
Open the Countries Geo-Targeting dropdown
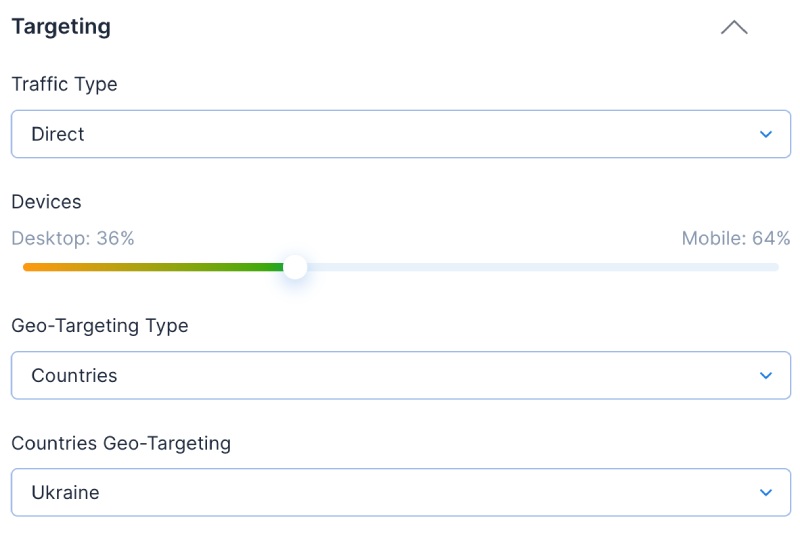tap(400, 493)
